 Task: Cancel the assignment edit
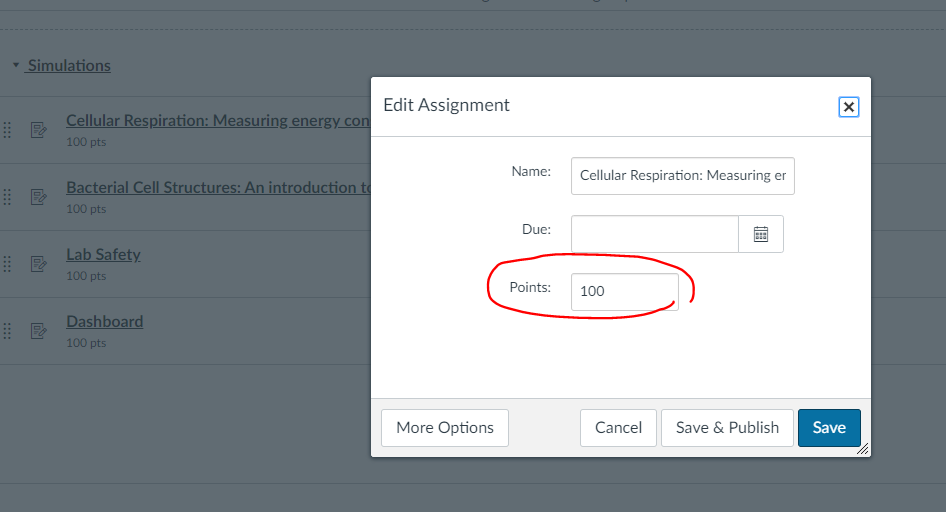click(618, 428)
